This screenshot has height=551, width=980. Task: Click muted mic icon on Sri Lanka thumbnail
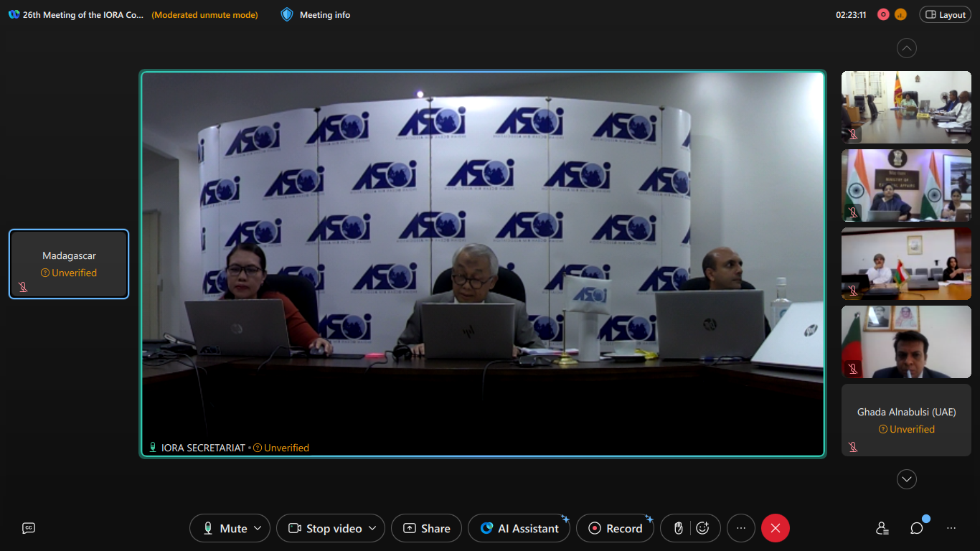coord(853,133)
